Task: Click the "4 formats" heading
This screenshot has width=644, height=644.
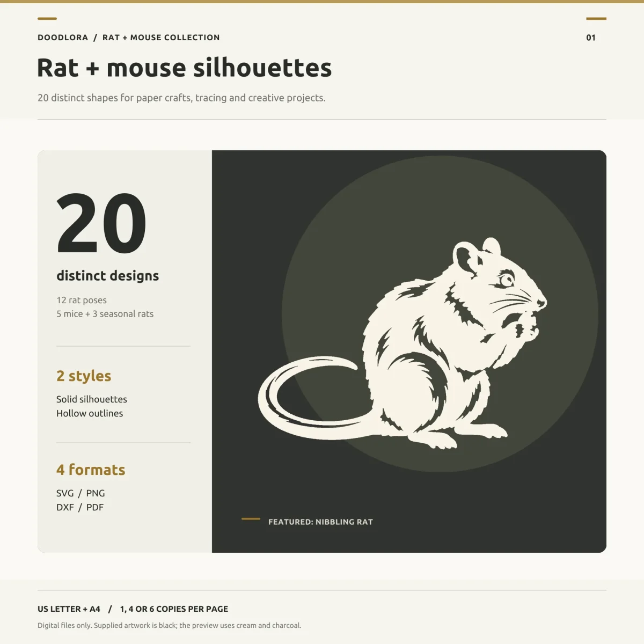Action: (91, 470)
